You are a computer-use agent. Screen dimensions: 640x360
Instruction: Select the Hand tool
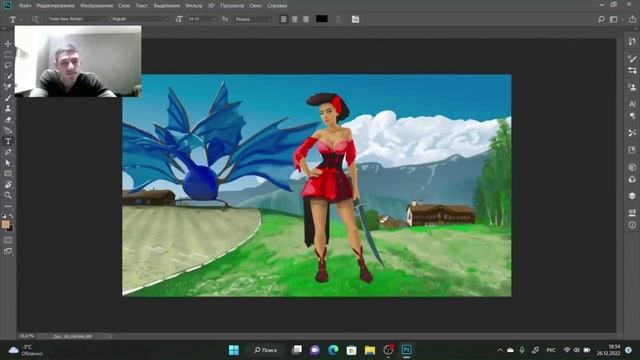[x=8, y=184]
